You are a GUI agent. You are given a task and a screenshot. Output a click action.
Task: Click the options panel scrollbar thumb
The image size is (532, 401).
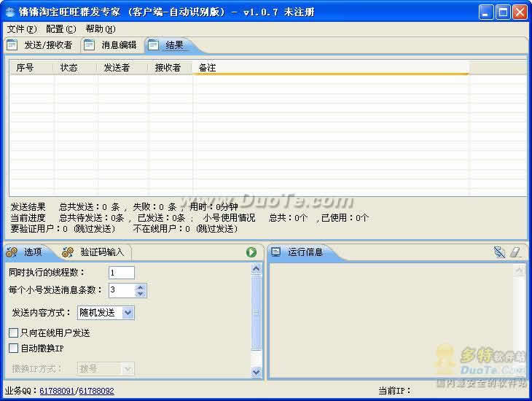click(257, 312)
